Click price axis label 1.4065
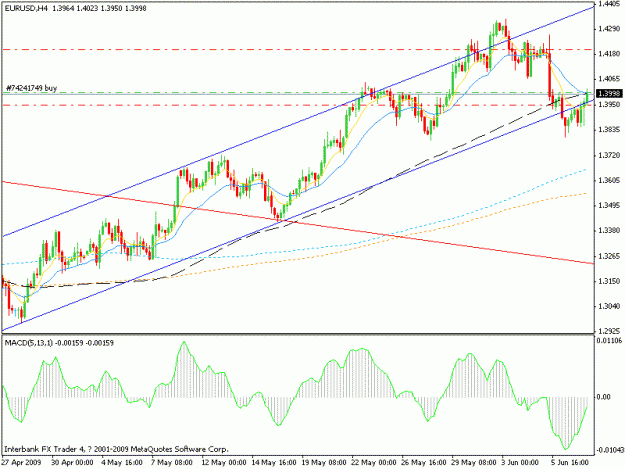 tap(610, 79)
